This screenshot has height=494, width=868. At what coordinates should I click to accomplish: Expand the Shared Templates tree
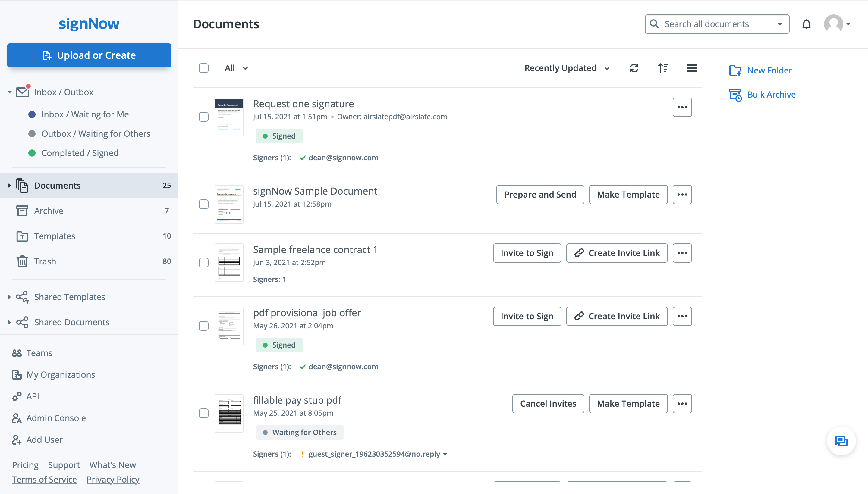pyautogui.click(x=10, y=297)
